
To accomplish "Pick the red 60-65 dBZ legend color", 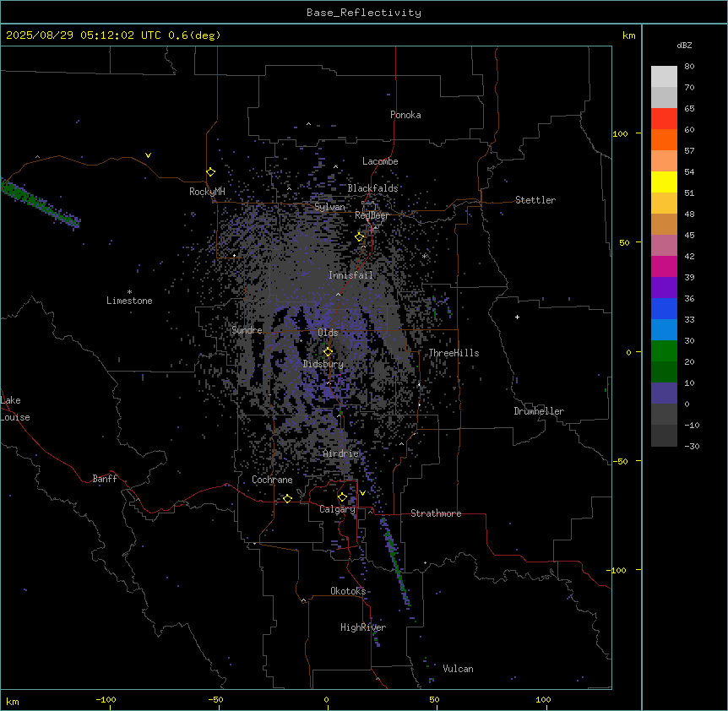I will point(664,119).
